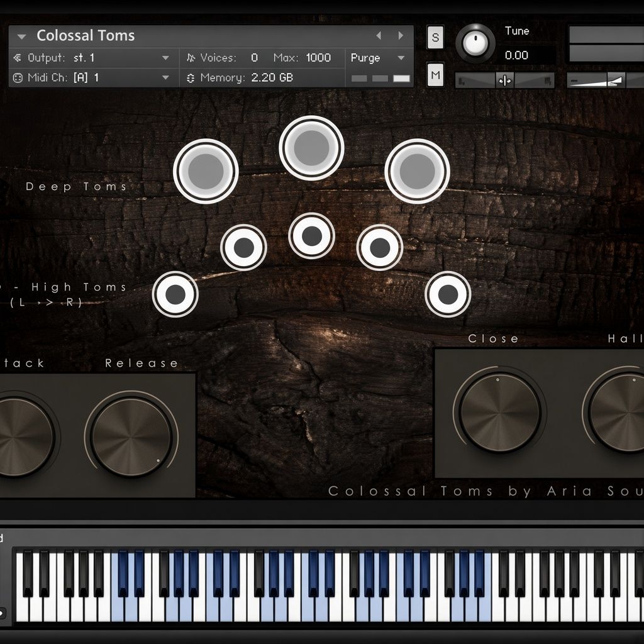Click the bright purge status indicator

pos(401,79)
